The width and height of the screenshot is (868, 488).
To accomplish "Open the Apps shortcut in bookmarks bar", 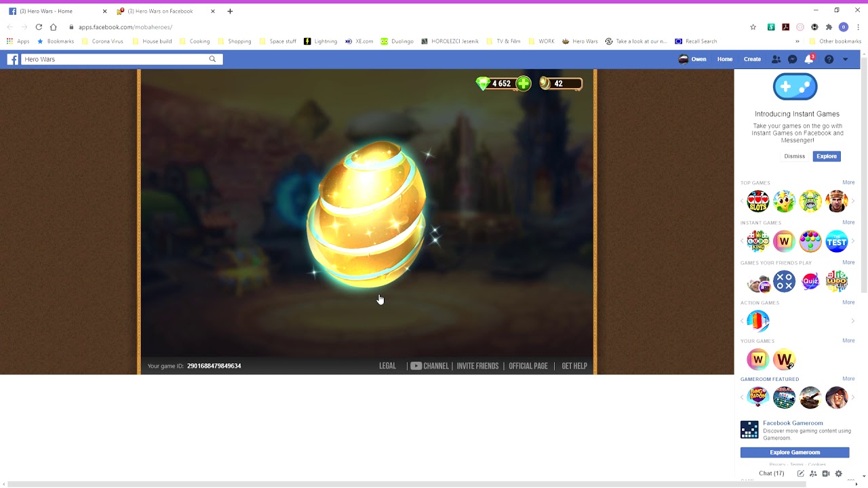I will point(18,41).
